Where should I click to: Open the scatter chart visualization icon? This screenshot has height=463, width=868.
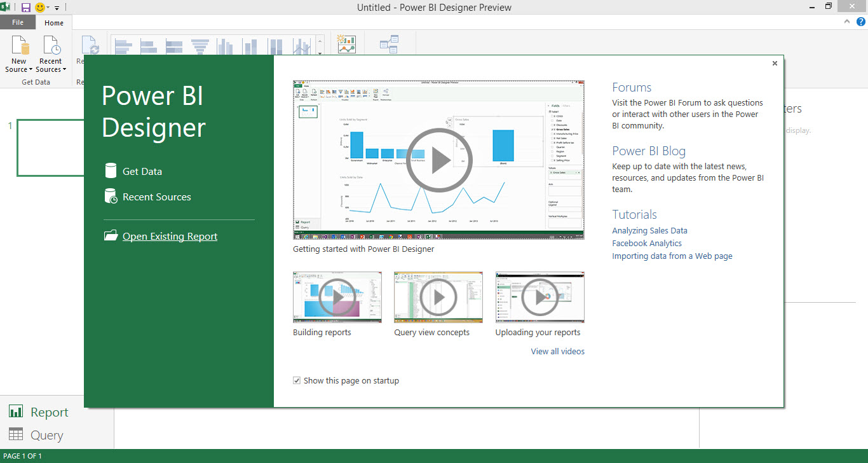[x=346, y=45]
